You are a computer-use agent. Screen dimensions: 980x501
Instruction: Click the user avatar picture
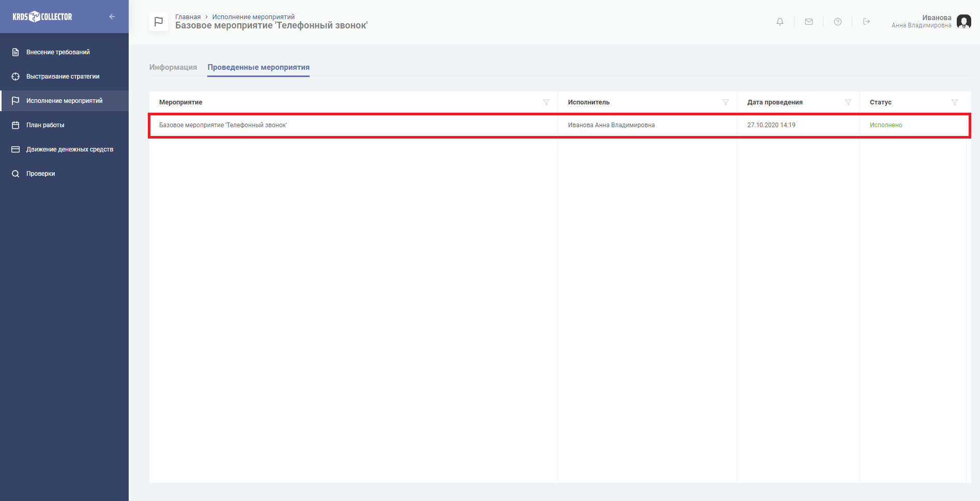(963, 22)
